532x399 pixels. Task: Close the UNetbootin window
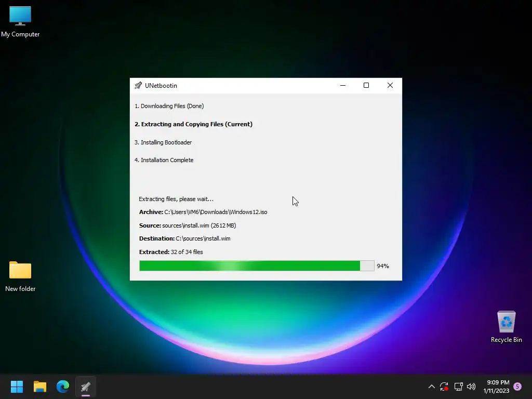coord(390,86)
